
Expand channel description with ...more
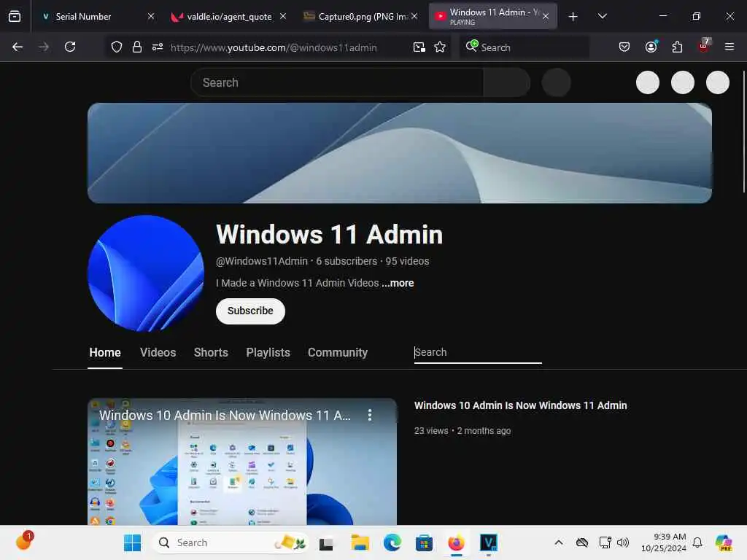click(x=398, y=283)
